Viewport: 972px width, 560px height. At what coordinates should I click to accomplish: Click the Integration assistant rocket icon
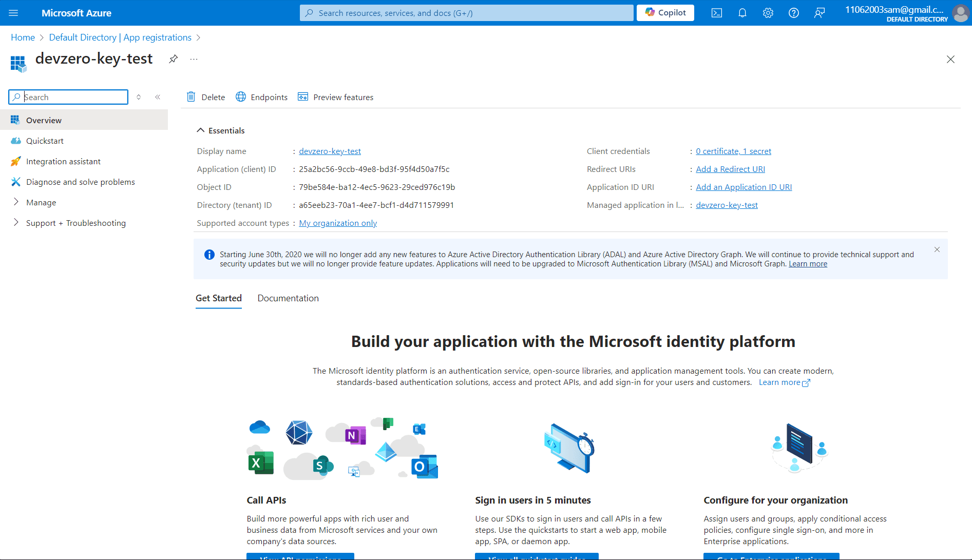pos(16,161)
